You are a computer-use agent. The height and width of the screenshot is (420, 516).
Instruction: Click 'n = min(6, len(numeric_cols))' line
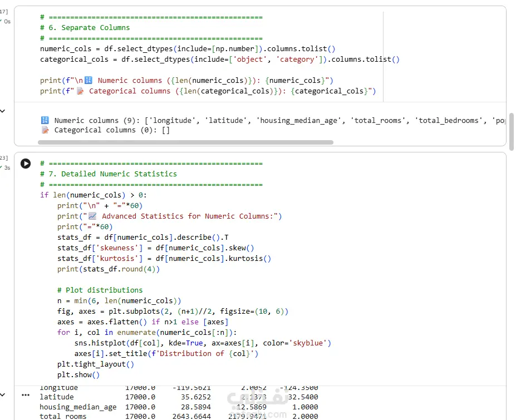click(119, 300)
